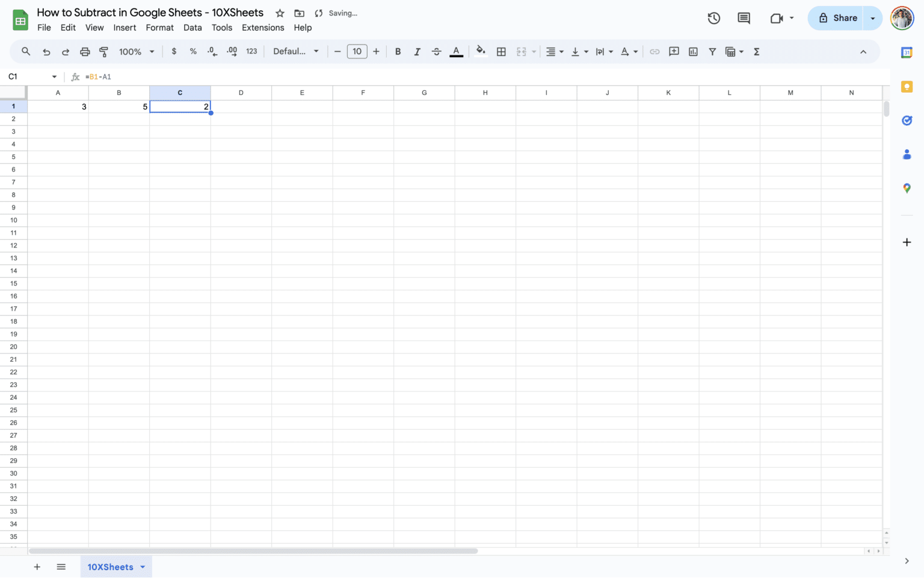Format cell as currency
The width and height of the screenshot is (924, 578).
coord(174,51)
